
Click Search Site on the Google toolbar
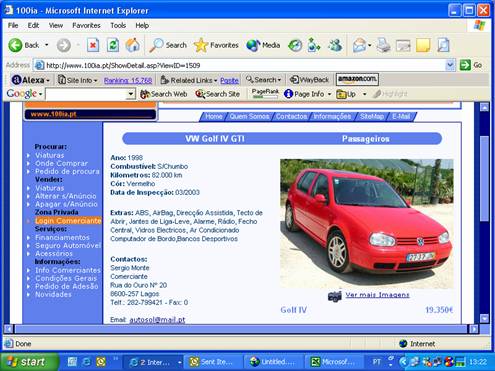click(x=218, y=94)
